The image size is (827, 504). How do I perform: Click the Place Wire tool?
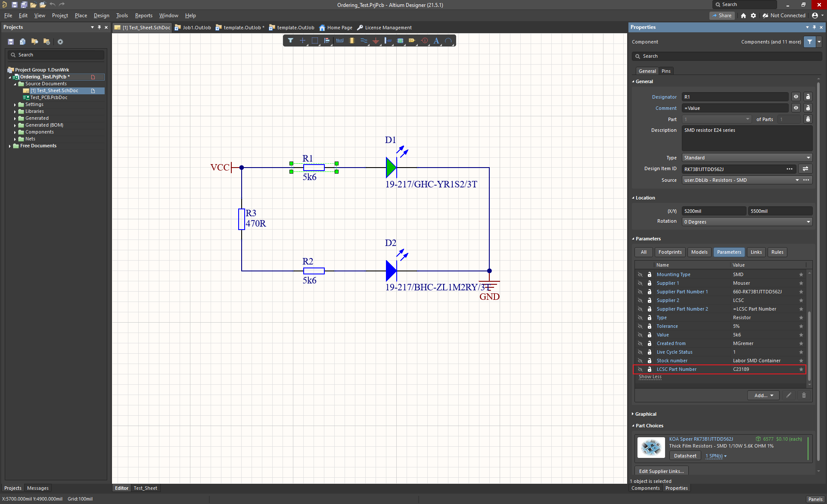pos(364,40)
